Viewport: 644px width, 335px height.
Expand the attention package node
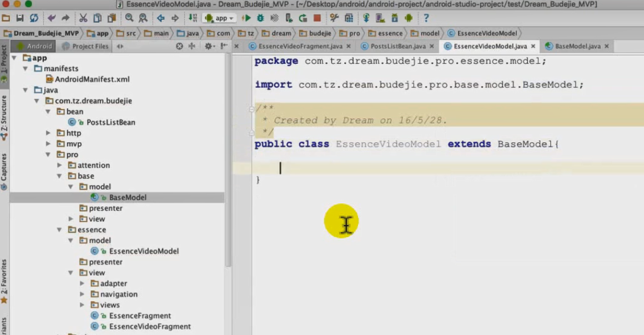59,165
